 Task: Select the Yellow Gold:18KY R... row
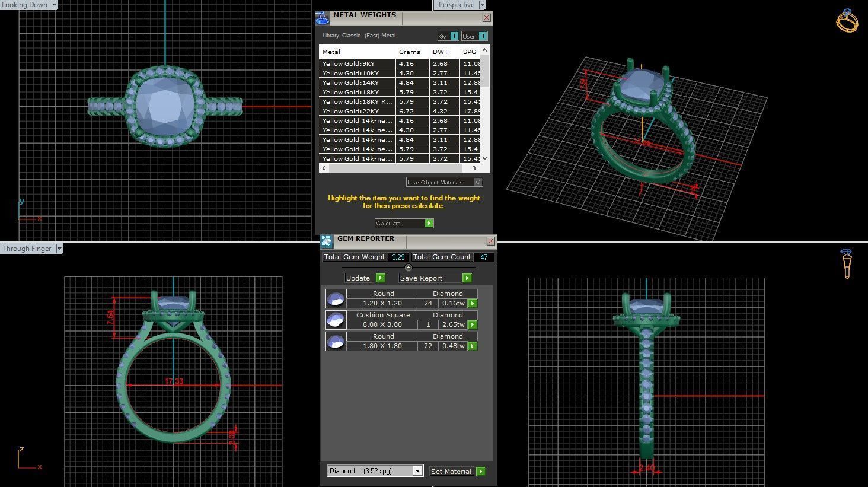pyautogui.click(x=400, y=101)
